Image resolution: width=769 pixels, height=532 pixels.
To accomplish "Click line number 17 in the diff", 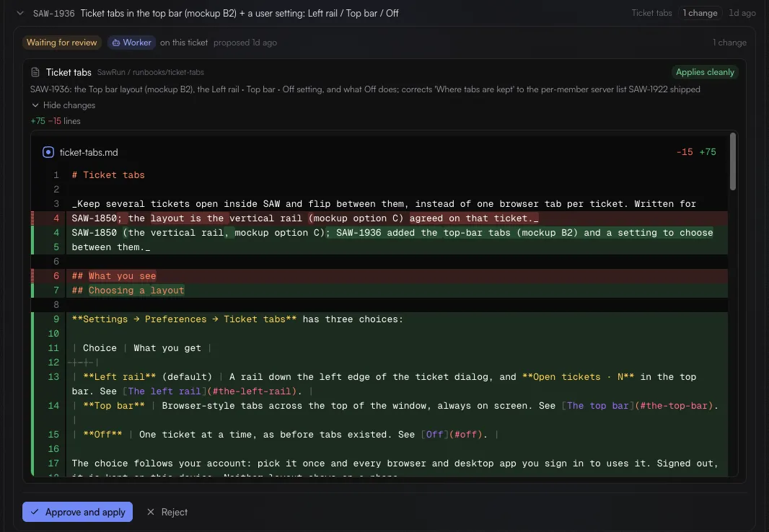I will tap(54, 464).
